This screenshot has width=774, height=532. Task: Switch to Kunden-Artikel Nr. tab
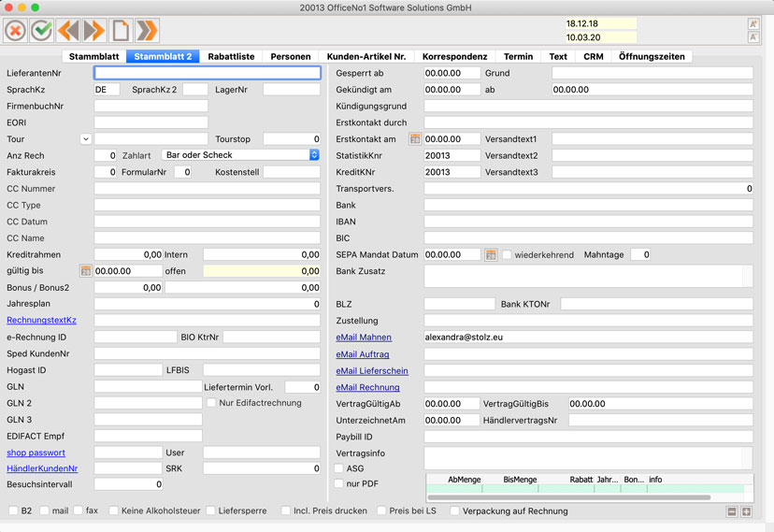pos(366,56)
